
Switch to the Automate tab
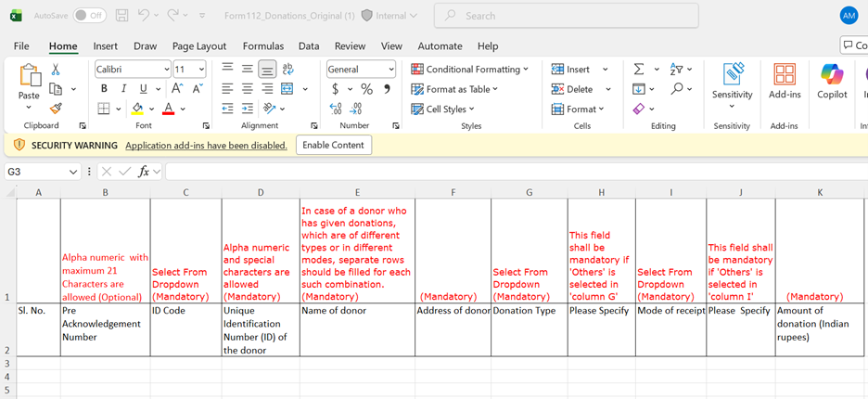click(440, 46)
